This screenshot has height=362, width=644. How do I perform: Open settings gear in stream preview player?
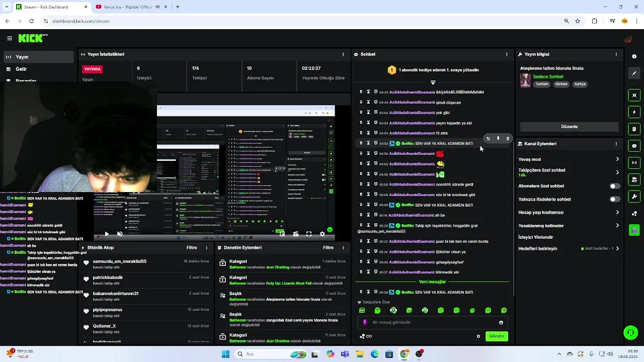tap(323, 234)
